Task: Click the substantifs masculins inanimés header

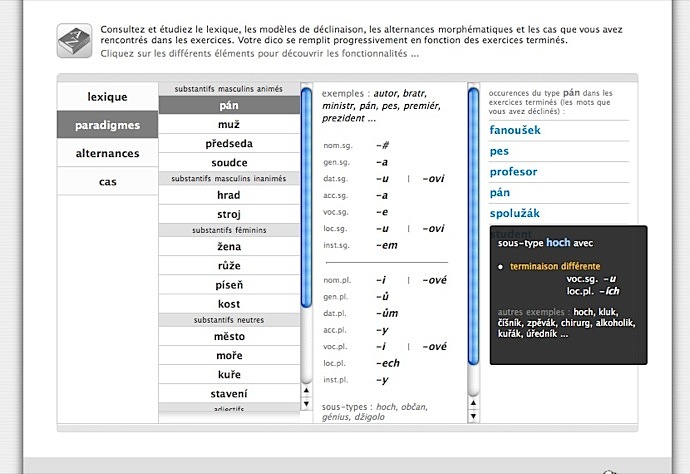Action: 229,179
